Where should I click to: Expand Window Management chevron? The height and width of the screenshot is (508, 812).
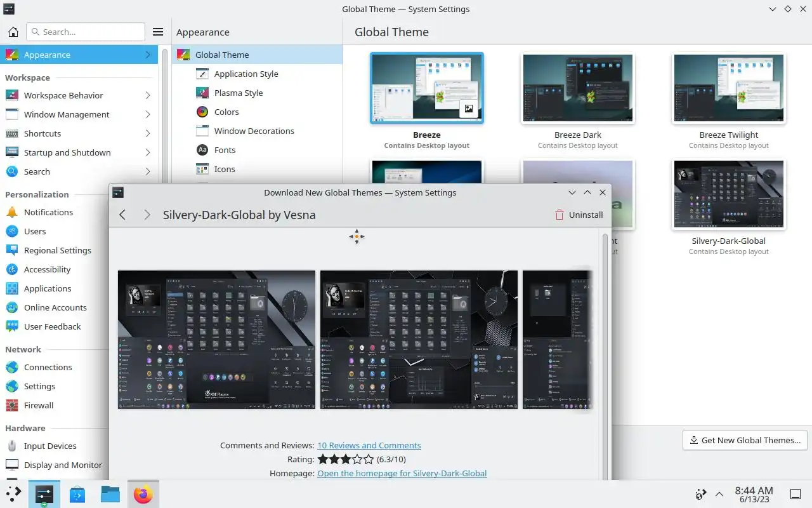pyautogui.click(x=148, y=114)
